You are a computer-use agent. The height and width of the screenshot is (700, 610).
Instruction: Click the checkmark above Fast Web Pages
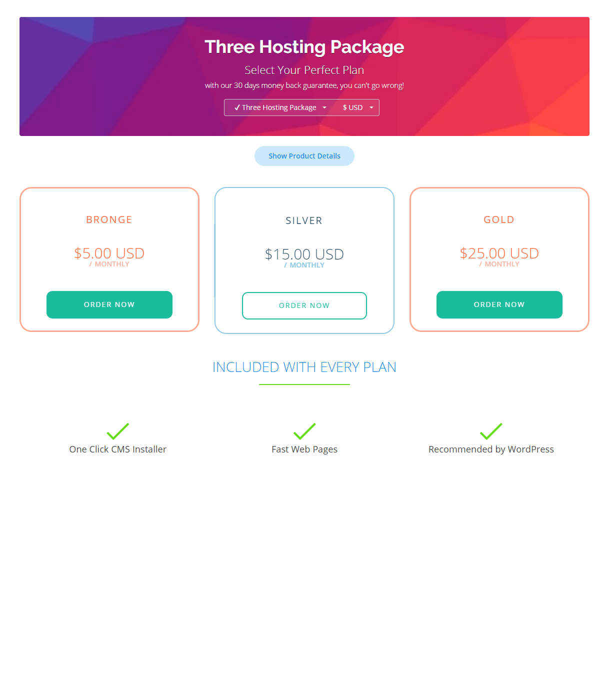pyautogui.click(x=304, y=431)
